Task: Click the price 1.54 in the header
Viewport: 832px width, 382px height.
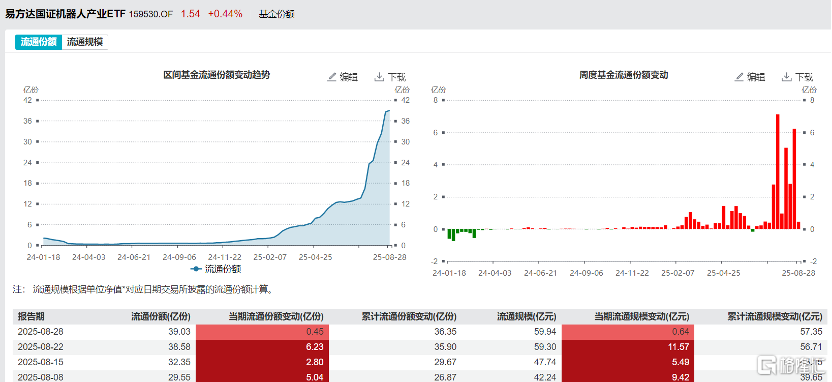Action: [190, 14]
